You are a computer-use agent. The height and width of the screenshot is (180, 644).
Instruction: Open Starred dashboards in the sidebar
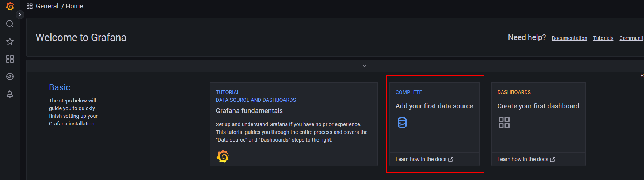[x=10, y=41]
